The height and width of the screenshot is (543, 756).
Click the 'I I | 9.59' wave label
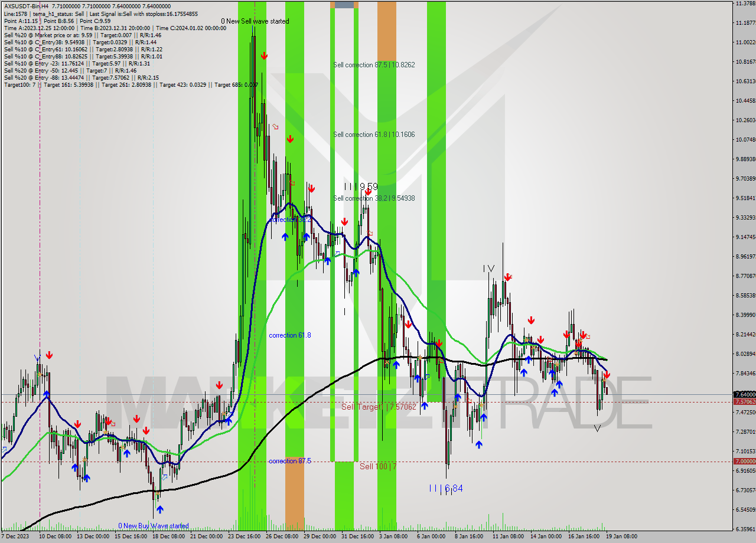[360, 187]
